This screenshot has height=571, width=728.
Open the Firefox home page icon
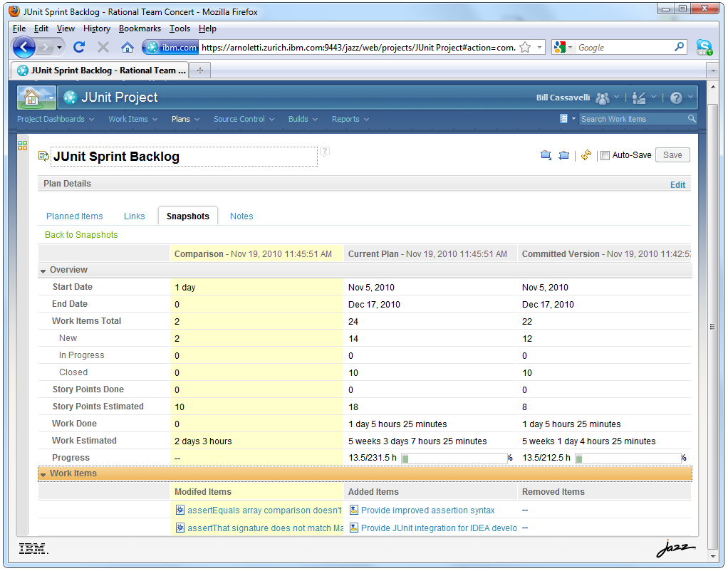(128, 47)
